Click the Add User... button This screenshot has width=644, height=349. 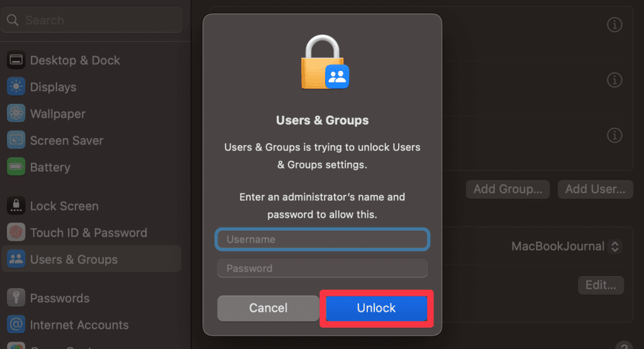594,189
